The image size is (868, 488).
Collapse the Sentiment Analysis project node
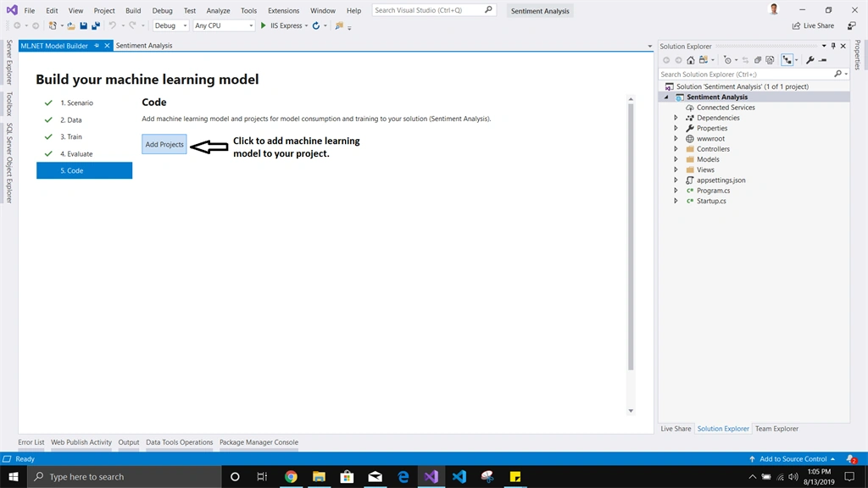666,97
